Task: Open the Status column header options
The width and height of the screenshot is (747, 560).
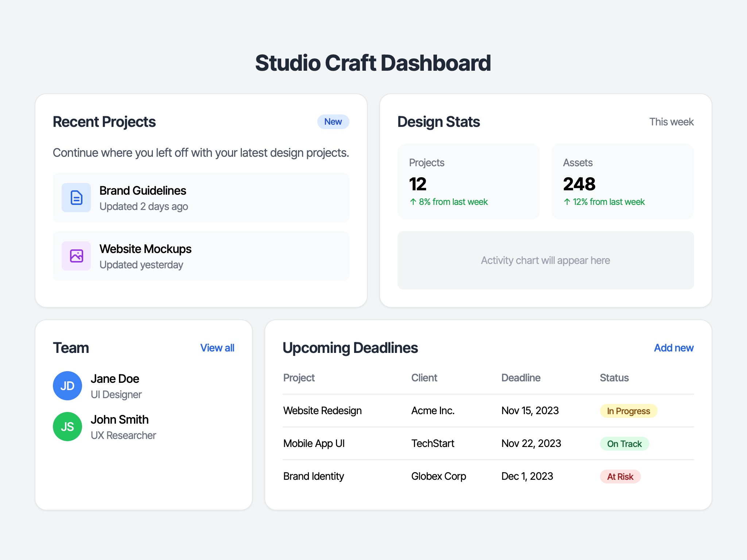Action: click(x=614, y=378)
